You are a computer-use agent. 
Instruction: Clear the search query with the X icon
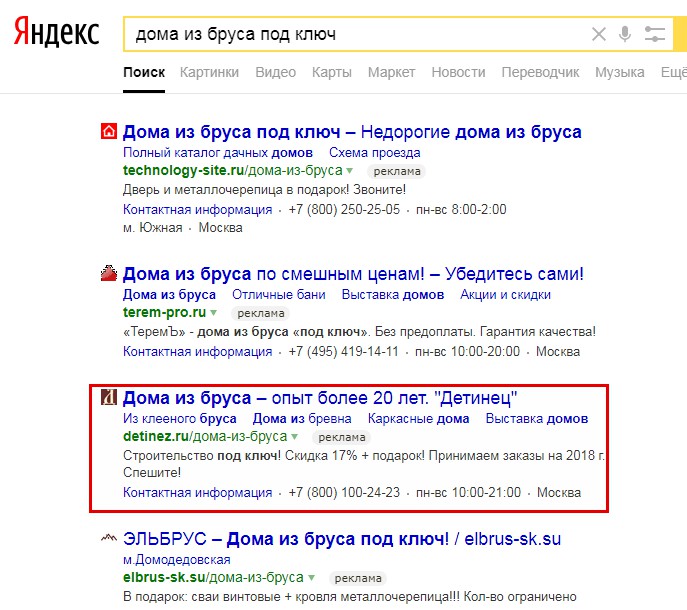click(599, 34)
